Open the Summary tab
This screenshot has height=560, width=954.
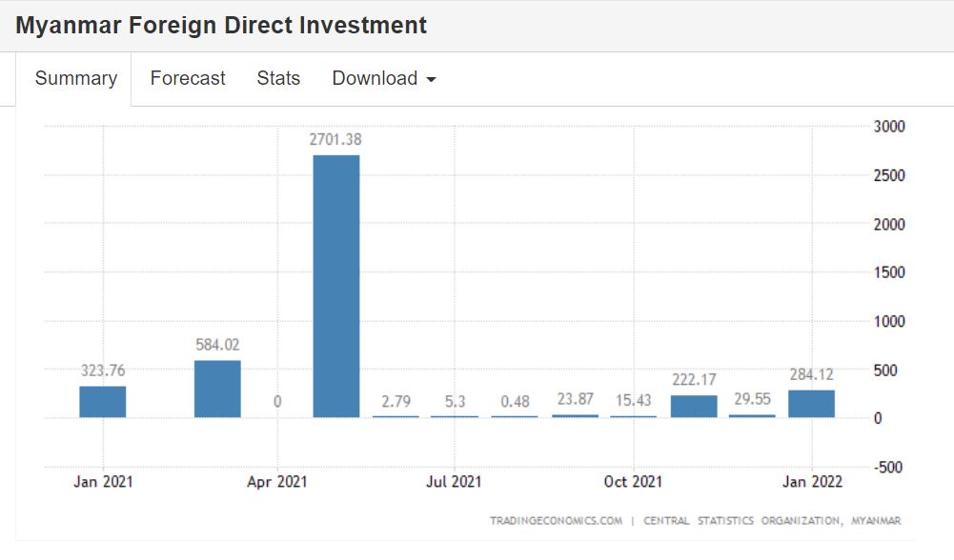click(x=75, y=79)
